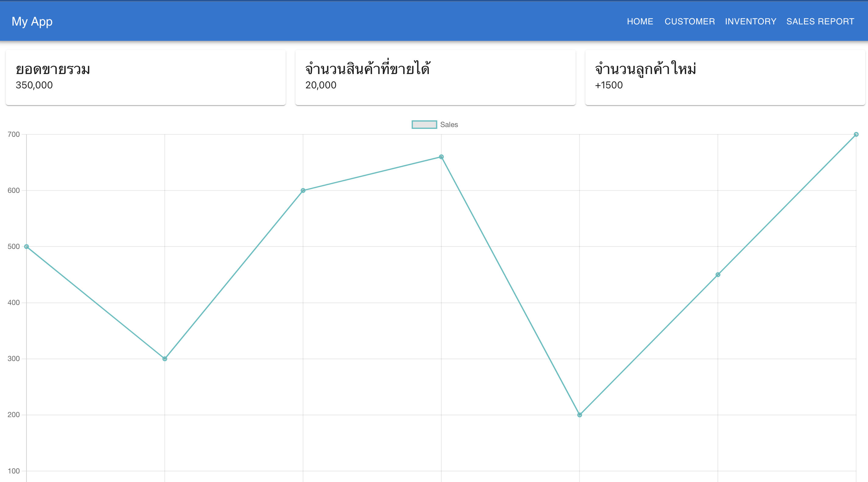This screenshot has width=868, height=482.
Task: Click the จำนวนสินค้าที่ขายได้ card
Action: point(434,77)
